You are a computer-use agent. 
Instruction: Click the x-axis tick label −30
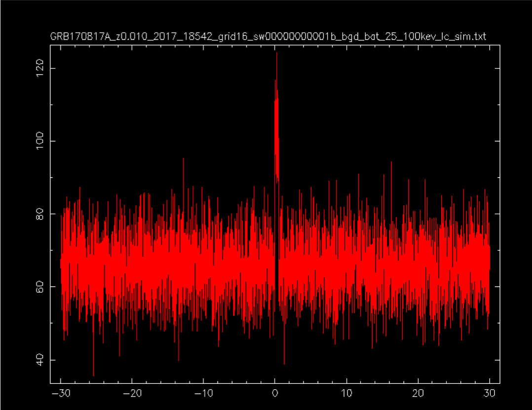coord(60,393)
